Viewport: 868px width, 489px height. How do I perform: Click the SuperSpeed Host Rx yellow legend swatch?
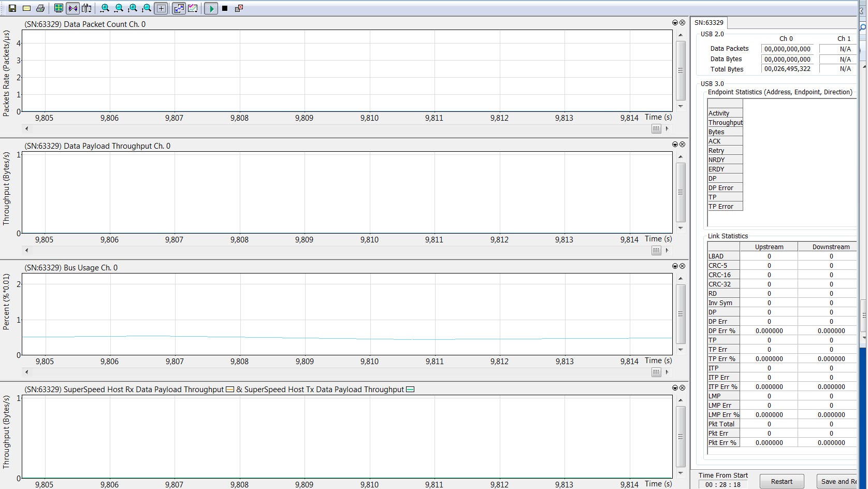pos(230,390)
